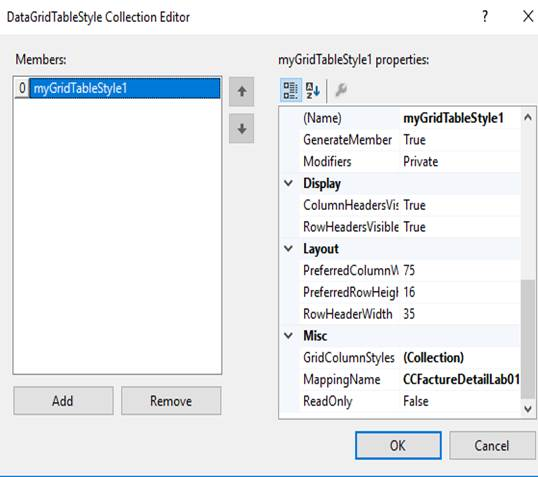Remove the selected member
538x477 pixels.
(x=171, y=401)
